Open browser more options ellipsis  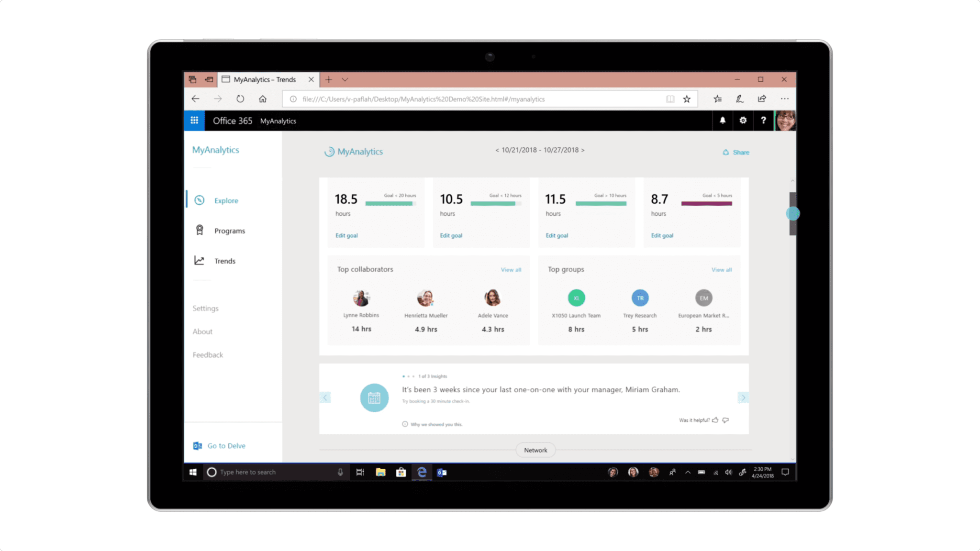pyautogui.click(x=785, y=99)
